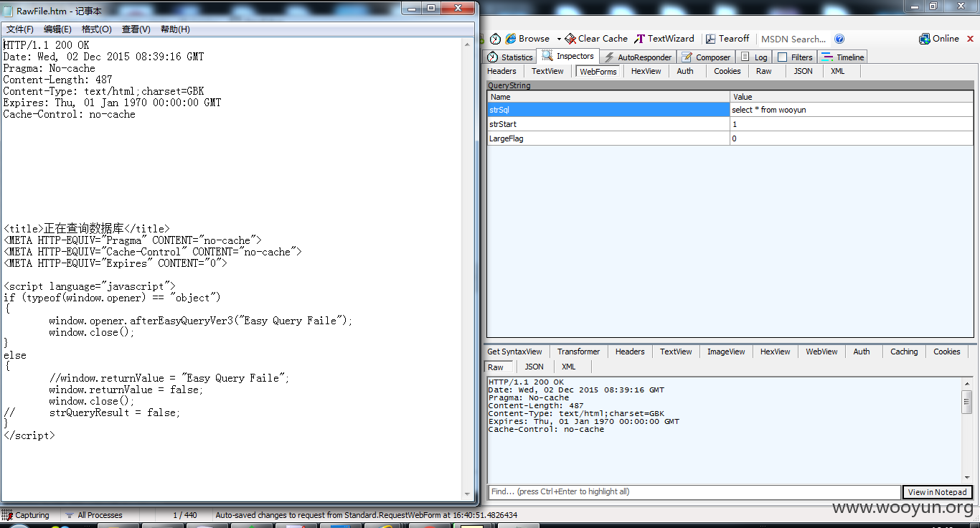The image size is (980, 528).
Task: Select request Auth inspector tab
Action: coord(685,71)
